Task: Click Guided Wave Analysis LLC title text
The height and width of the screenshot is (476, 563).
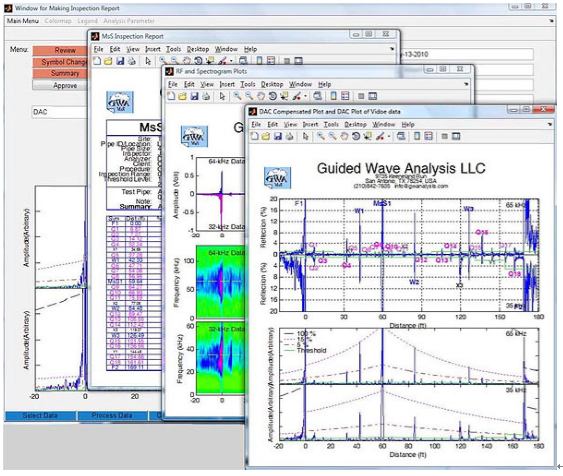Action: pos(401,168)
